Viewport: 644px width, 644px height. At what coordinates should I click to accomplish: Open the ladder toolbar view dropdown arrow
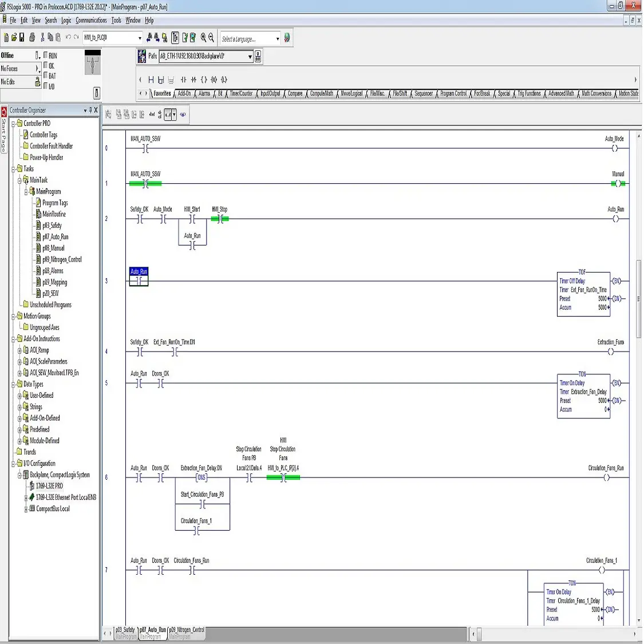click(174, 114)
